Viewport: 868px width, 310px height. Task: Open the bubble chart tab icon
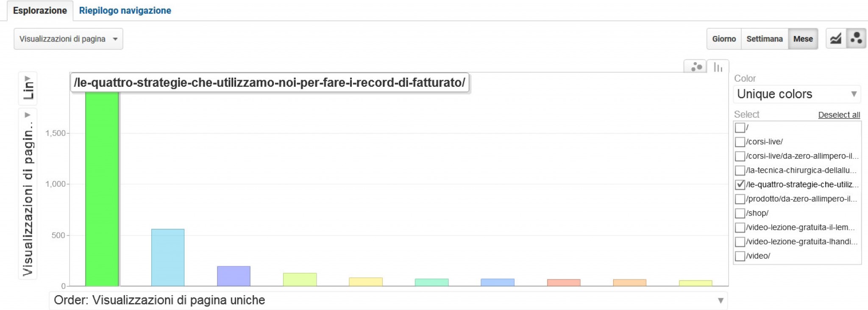[x=696, y=67]
